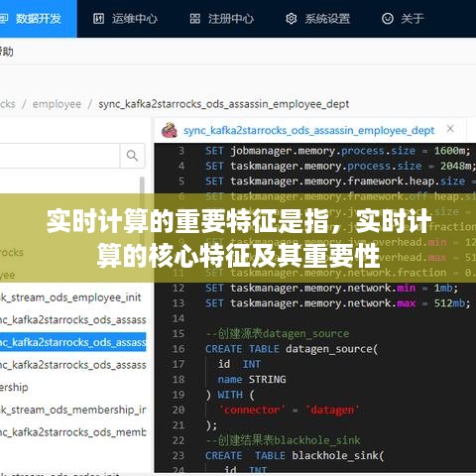Close the sync_kafka2starrocks editor tab
This screenshot has width=476, height=476.
pos(450,129)
